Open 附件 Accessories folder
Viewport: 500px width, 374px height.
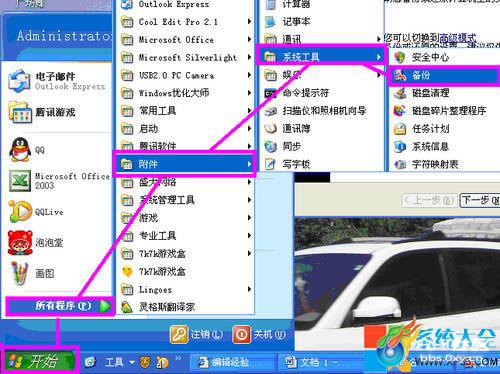tap(185, 164)
